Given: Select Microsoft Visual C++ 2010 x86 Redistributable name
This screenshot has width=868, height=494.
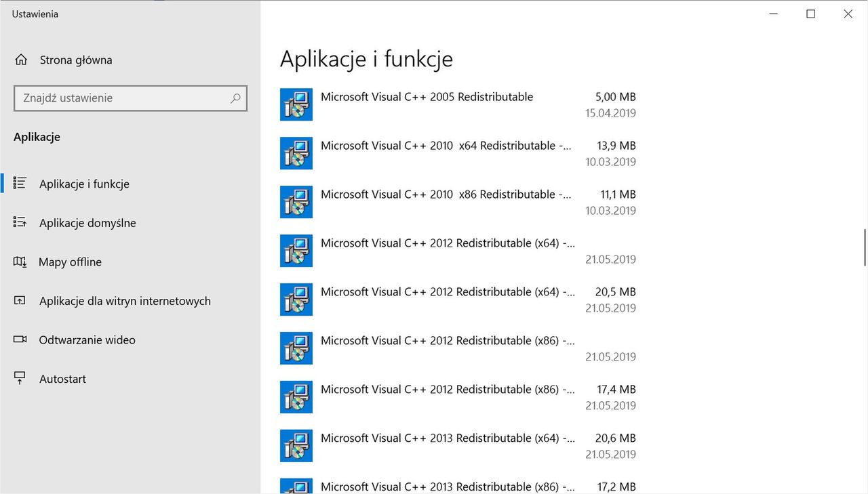Looking at the screenshot, I should click(x=446, y=194).
